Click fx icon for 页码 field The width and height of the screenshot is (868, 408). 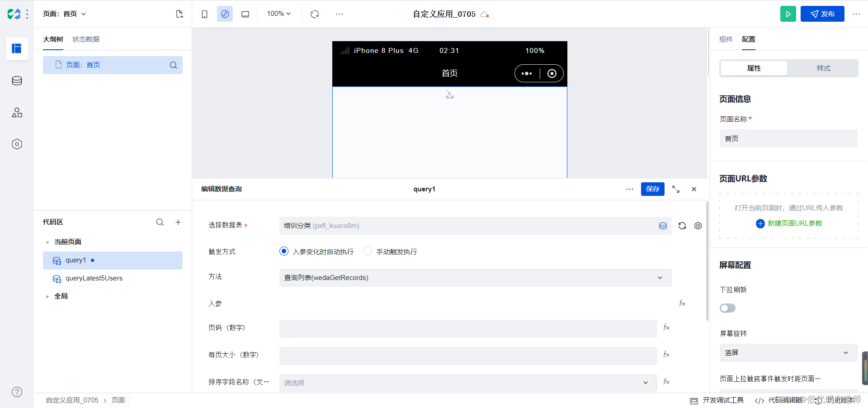(666, 327)
